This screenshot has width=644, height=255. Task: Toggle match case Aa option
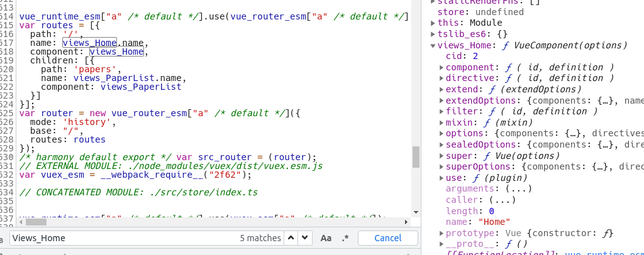[326, 238]
